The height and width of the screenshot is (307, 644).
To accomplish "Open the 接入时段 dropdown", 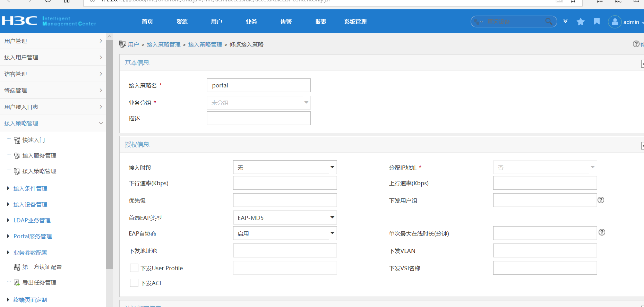I will 285,167.
